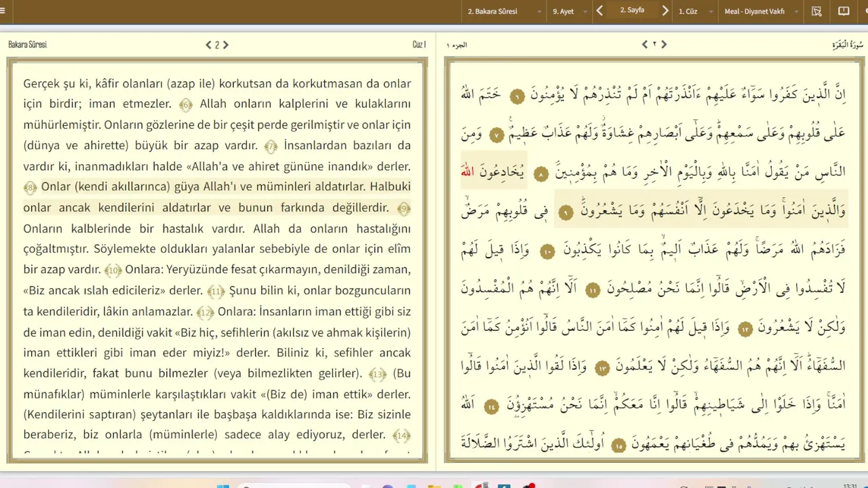The width and height of the screenshot is (868, 488).
Task: Click page number '2' in translation pane header
Action: [x=217, y=45]
